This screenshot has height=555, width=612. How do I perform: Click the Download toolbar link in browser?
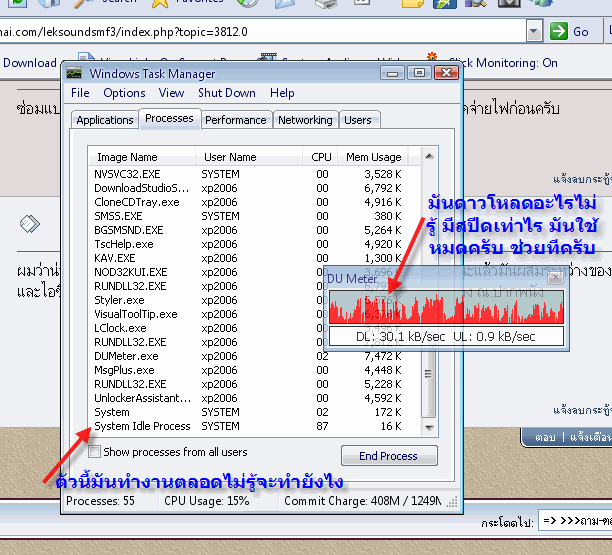[x=30, y=63]
